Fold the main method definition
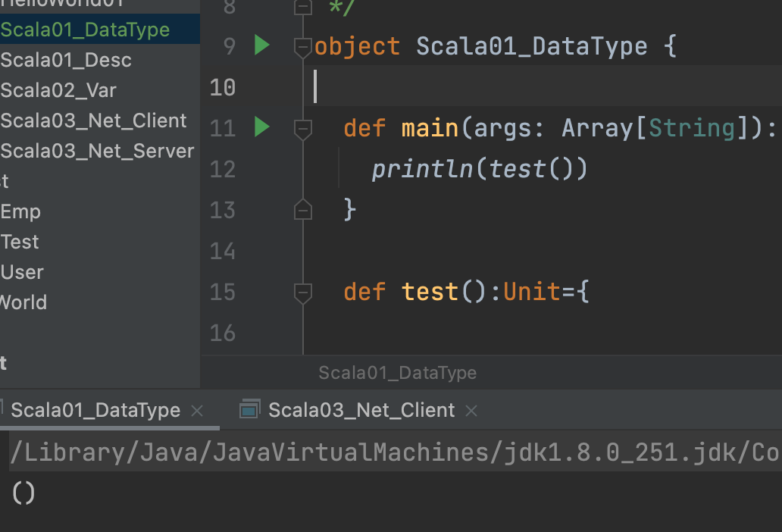The height and width of the screenshot is (532, 782). click(302, 129)
